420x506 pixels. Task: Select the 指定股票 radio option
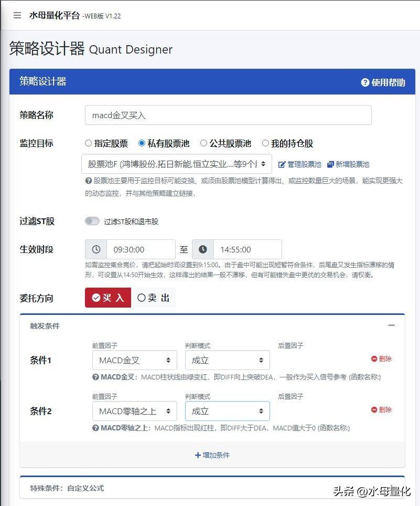click(106, 143)
